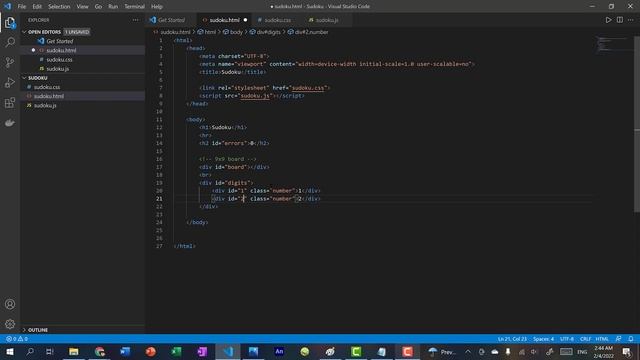Switch to the Get Started tab
Image resolution: width=640 pixels, height=360 pixels.
[171, 20]
